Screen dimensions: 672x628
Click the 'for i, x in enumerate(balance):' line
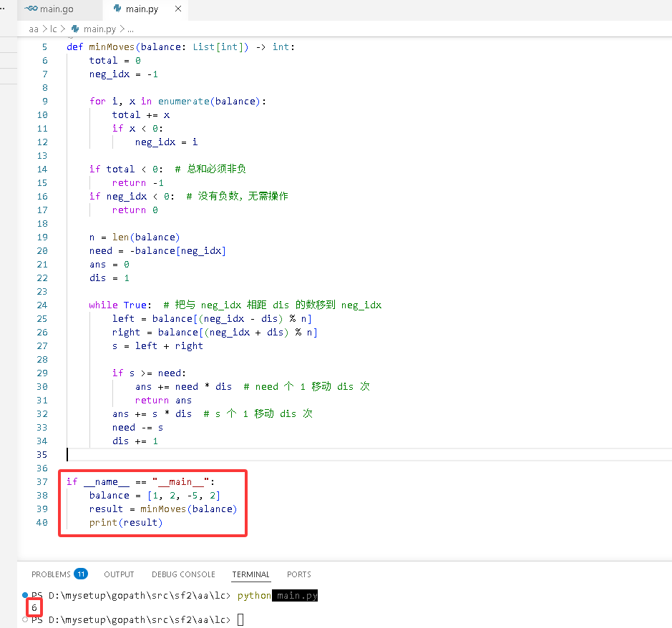pyautogui.click(x=178, y=102)
